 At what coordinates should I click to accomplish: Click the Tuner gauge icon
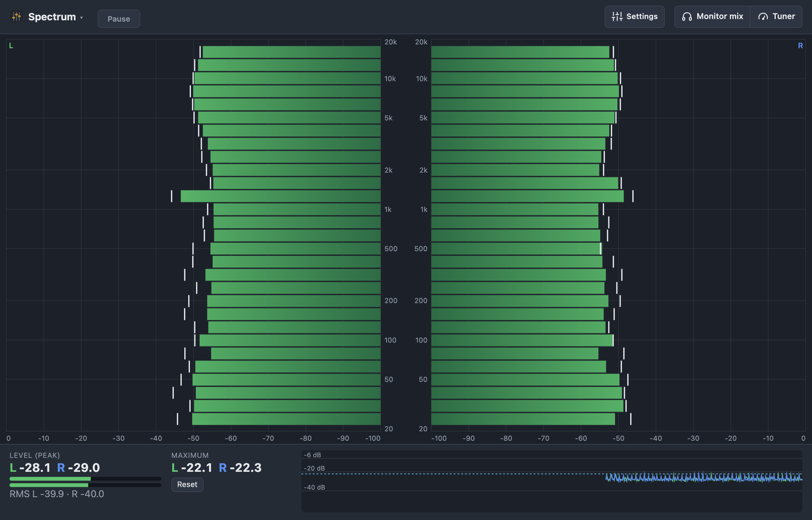point(763,17)
